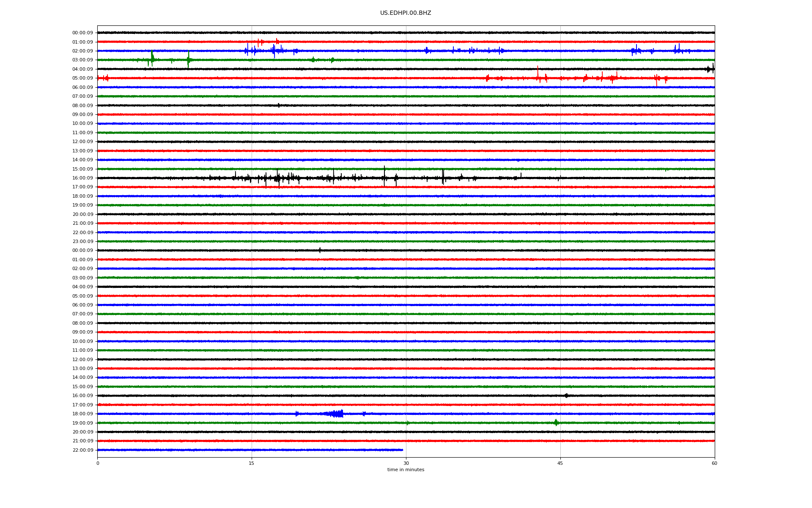Select the 15 tick label on the time axis
Viewport: 812px width, 508px height.
252,463
